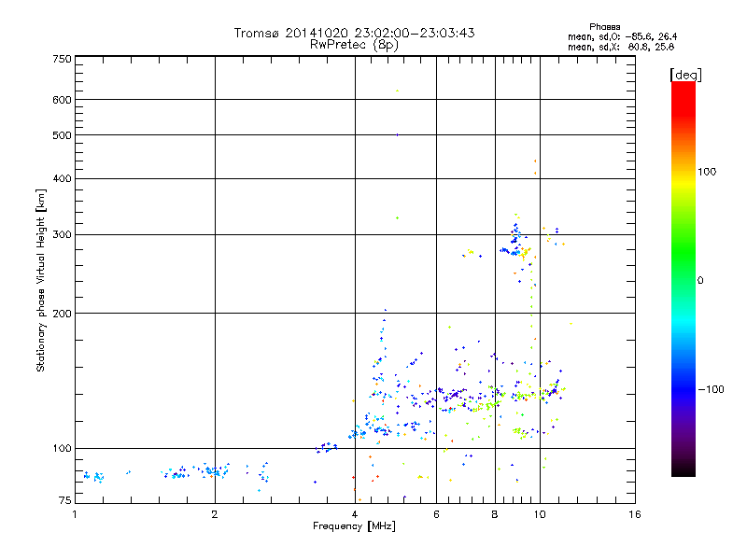Click the y-axis label '300'
Screen dimensions: 747x560
point(62,234)
